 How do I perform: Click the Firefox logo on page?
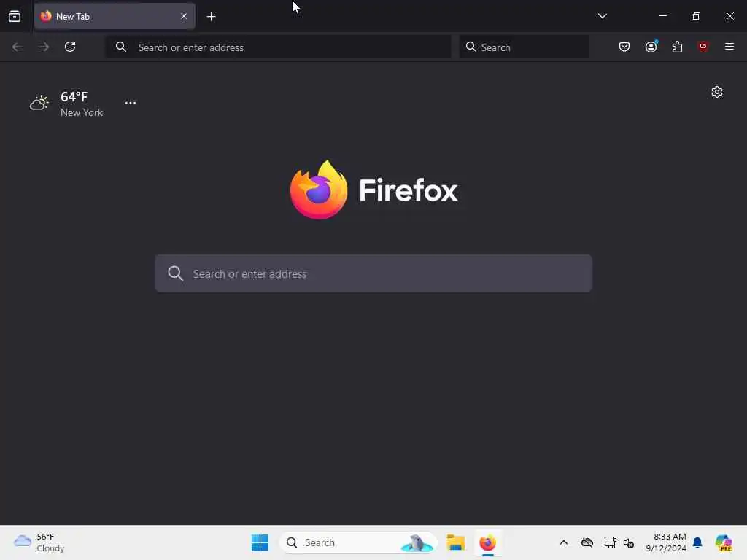[374, 190]
